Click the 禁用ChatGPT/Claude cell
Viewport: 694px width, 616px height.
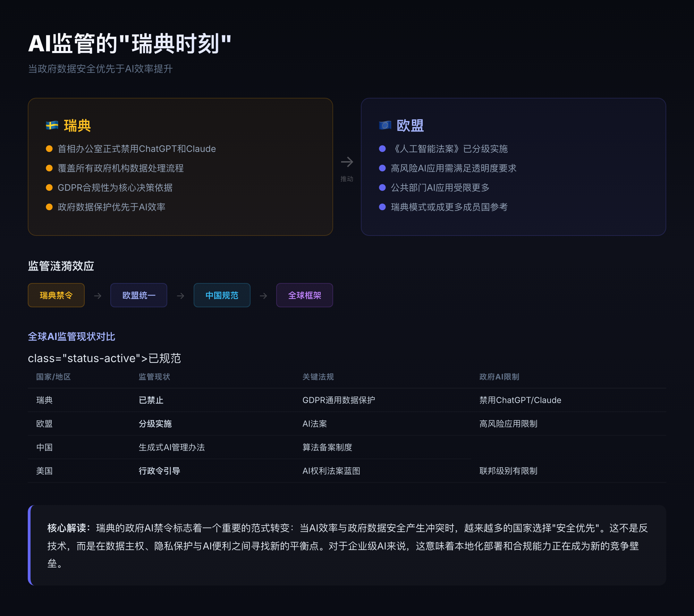click(520, 400)
